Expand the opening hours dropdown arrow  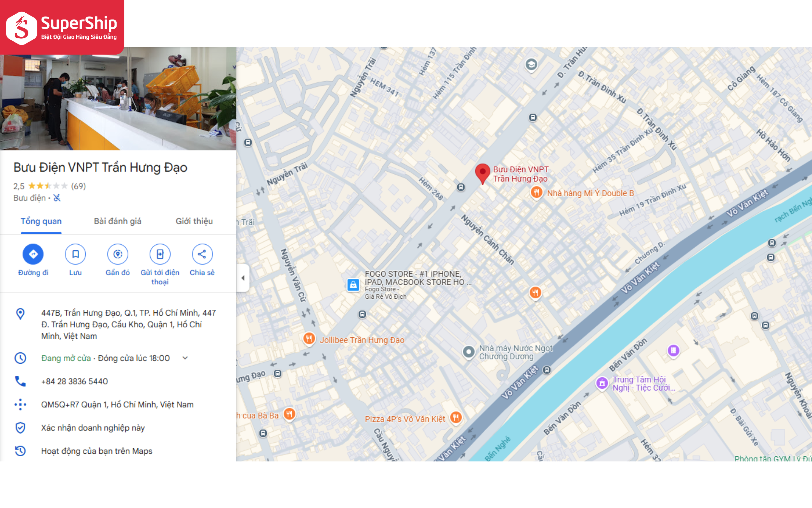[x=185, y=358]
